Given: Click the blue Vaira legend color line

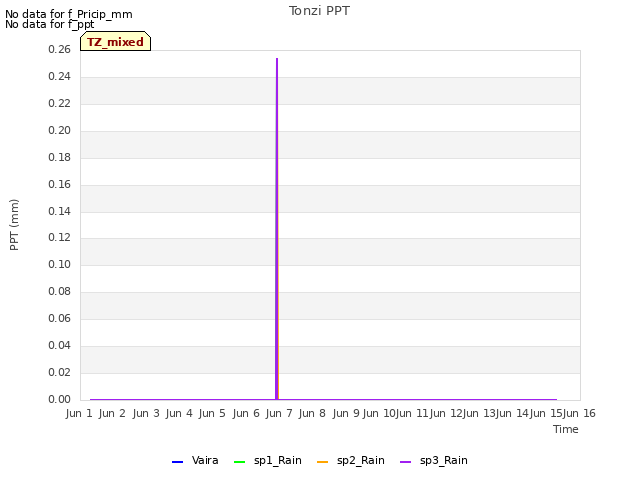Looking at the screenshot, I should [178, 462].
